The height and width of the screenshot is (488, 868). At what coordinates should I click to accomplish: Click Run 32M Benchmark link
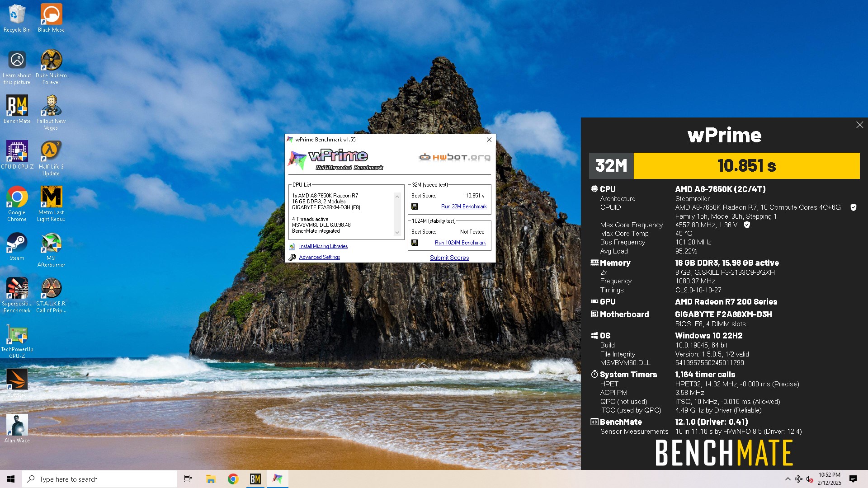[x=464, y=206]
